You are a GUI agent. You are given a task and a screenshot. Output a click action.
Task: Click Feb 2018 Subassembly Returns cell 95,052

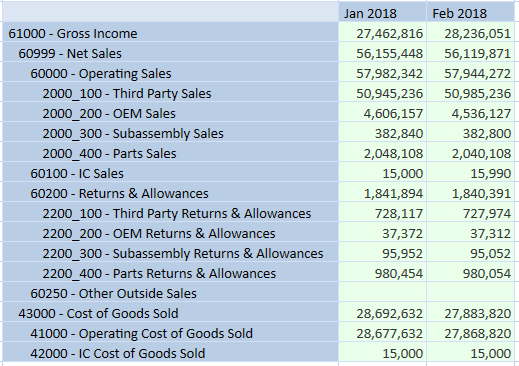(471, 252)
